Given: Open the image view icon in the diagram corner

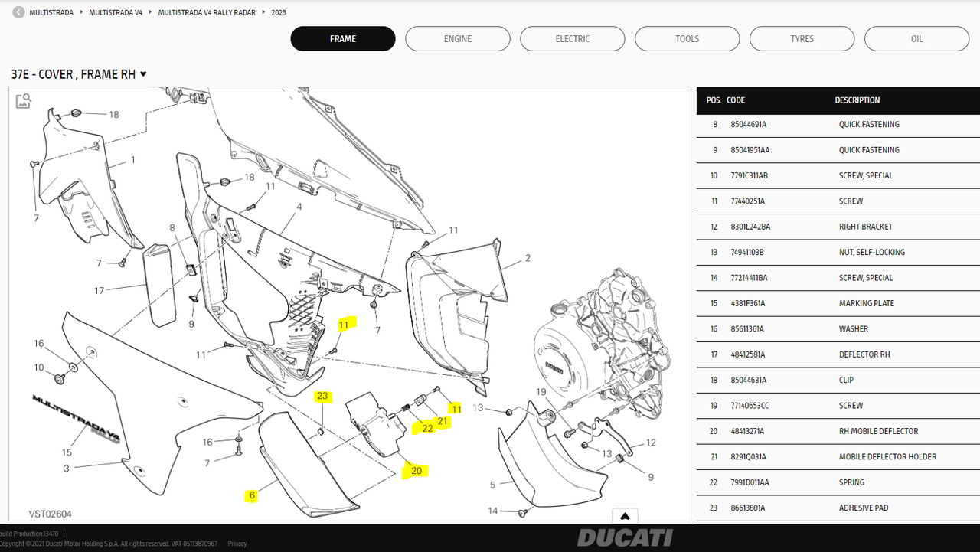Looking at the screenshot, I should (24, 100).
